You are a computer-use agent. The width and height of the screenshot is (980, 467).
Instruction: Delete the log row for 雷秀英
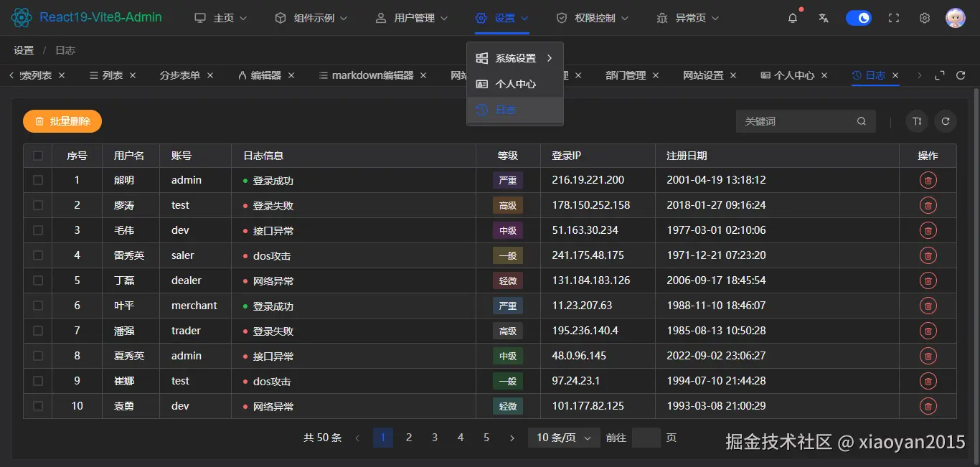[928, 256]
